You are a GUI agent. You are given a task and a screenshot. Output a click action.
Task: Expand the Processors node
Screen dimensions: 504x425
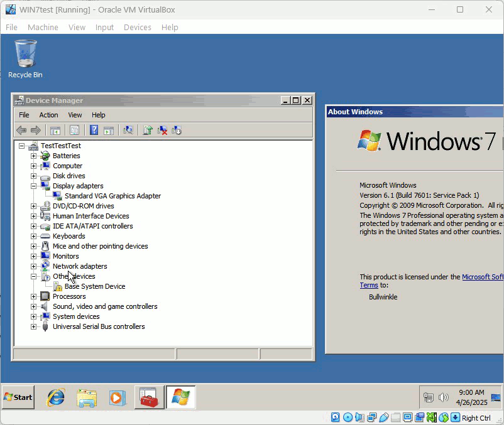(33, 296)
